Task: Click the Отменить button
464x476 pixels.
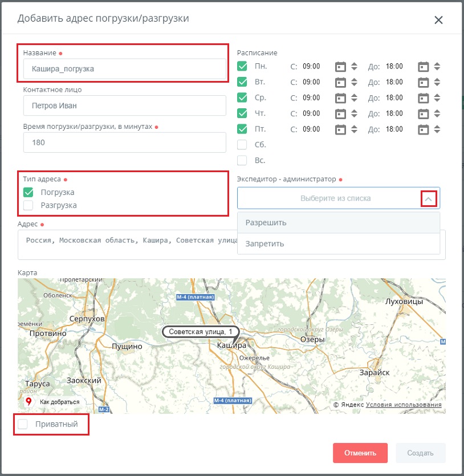Action: point(360,453)
